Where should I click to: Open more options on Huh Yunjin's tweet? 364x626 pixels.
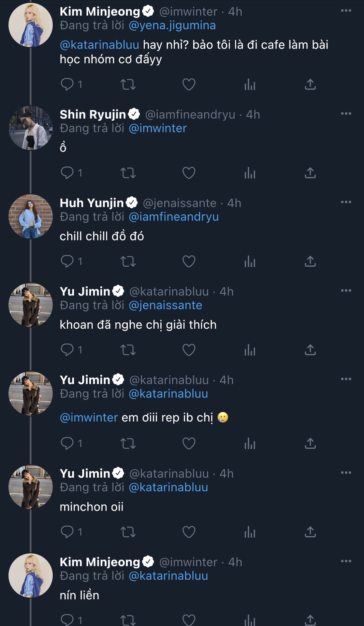point(346,202)
